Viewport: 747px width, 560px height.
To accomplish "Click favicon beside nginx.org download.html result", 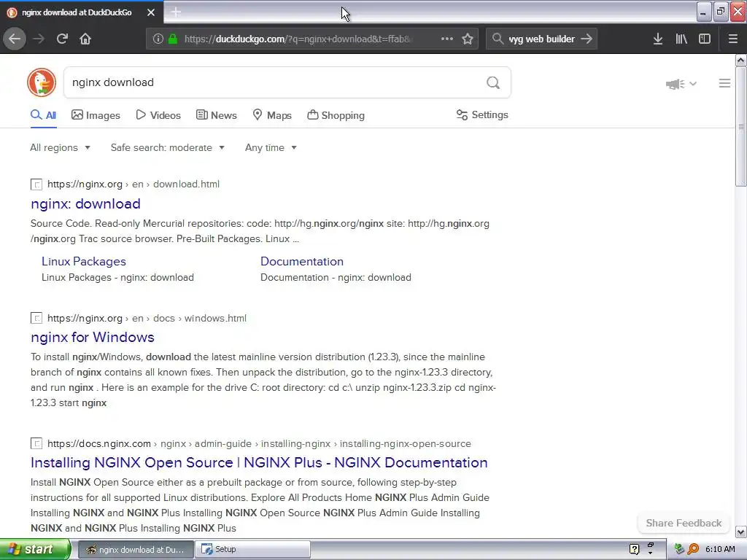I will 36,184.
